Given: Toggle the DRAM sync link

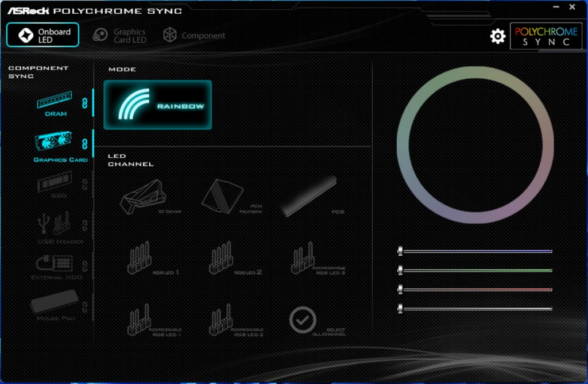Looking at the screenshot, I should click(85, 102).
